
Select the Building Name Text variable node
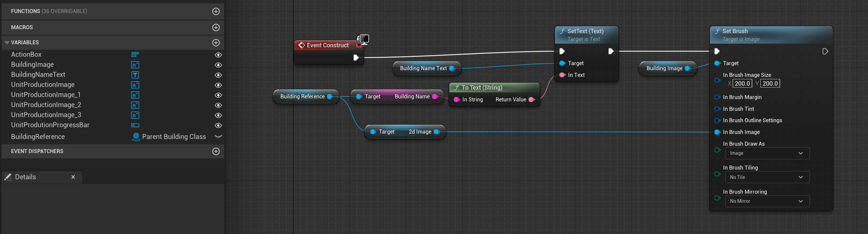click(427, 68)
